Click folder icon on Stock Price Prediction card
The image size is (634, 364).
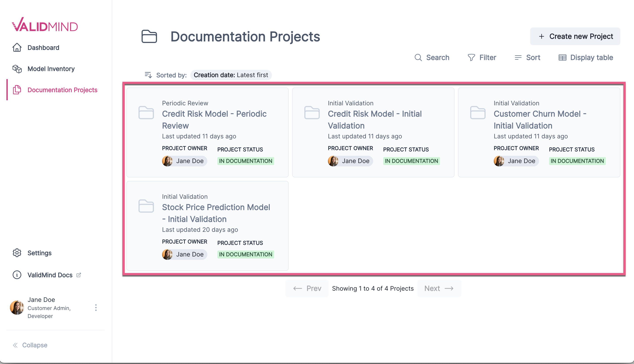146,206
